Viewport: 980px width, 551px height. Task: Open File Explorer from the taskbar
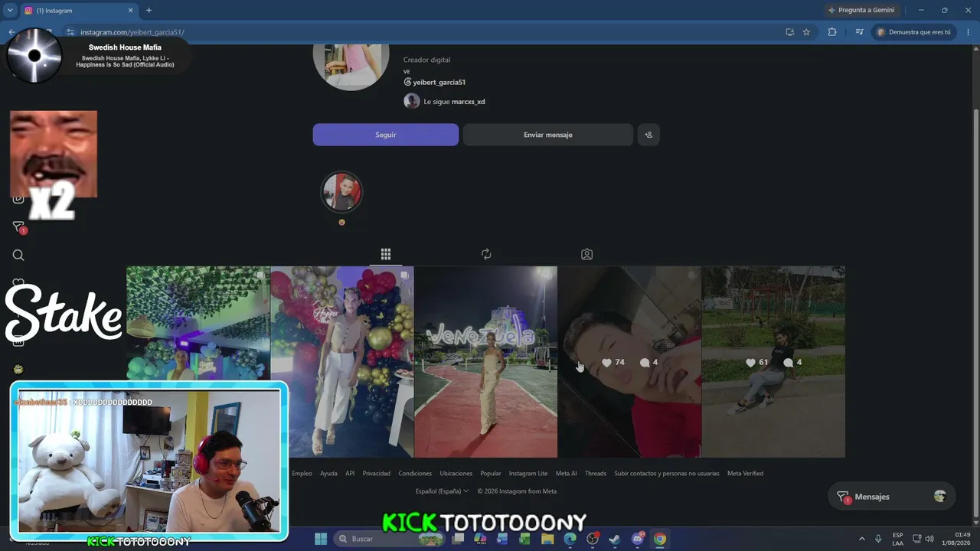(x=547, y=539)
